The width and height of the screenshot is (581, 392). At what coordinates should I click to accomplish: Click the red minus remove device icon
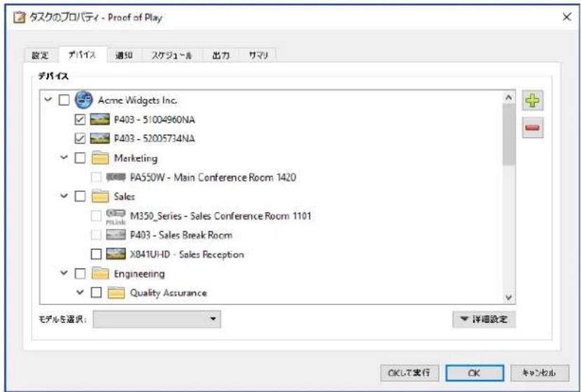(533, 128)
